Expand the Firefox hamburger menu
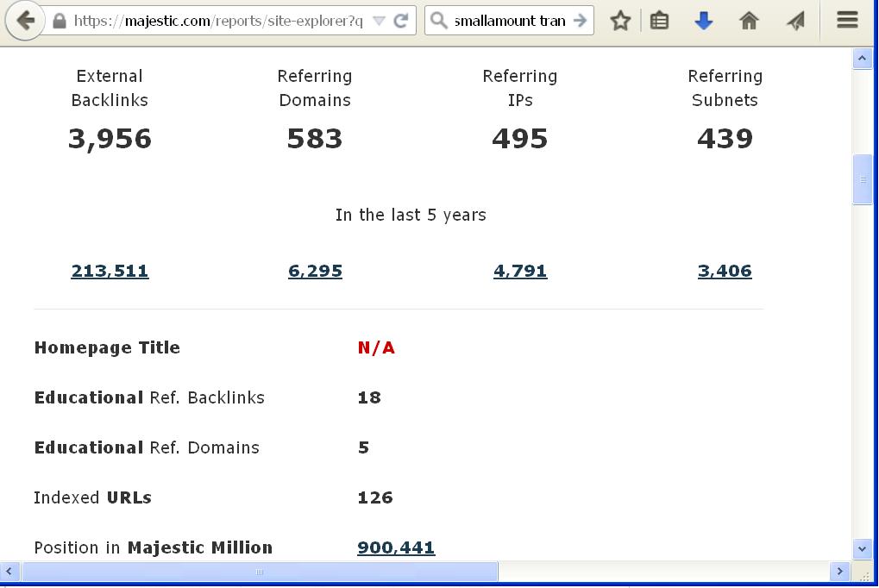This screenshot has height=588, width=879. (x=845, y=20)
